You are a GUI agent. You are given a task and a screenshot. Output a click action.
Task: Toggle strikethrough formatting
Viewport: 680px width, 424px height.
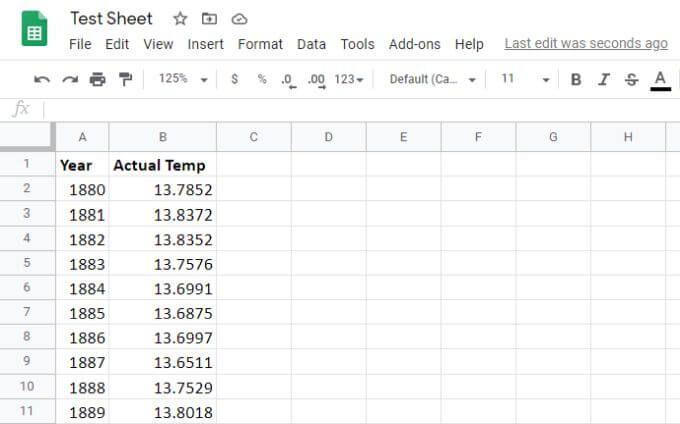631,79
